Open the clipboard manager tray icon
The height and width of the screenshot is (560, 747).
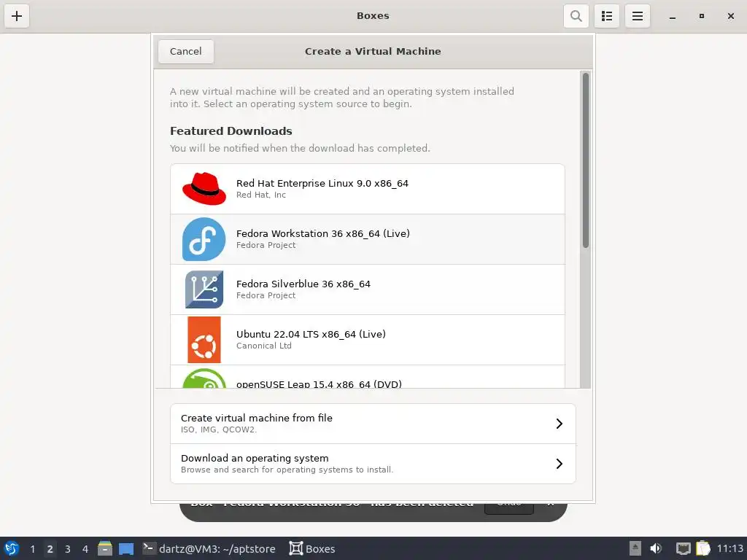tap(703, 548)
